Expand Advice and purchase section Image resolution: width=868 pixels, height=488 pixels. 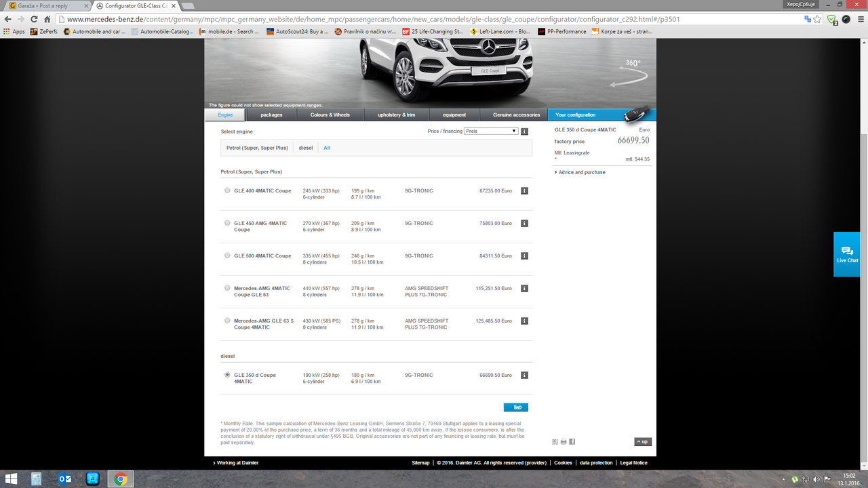click(580, 172)
